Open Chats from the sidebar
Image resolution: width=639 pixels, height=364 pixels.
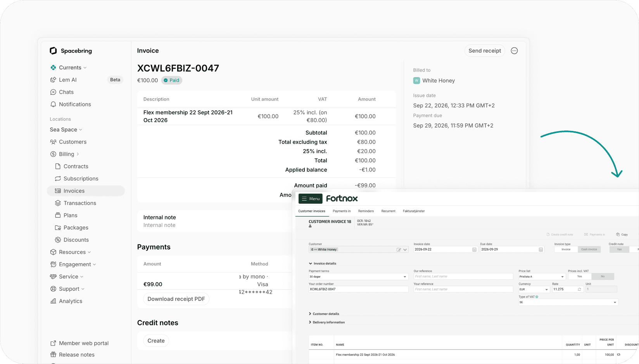tap(66, 92)
